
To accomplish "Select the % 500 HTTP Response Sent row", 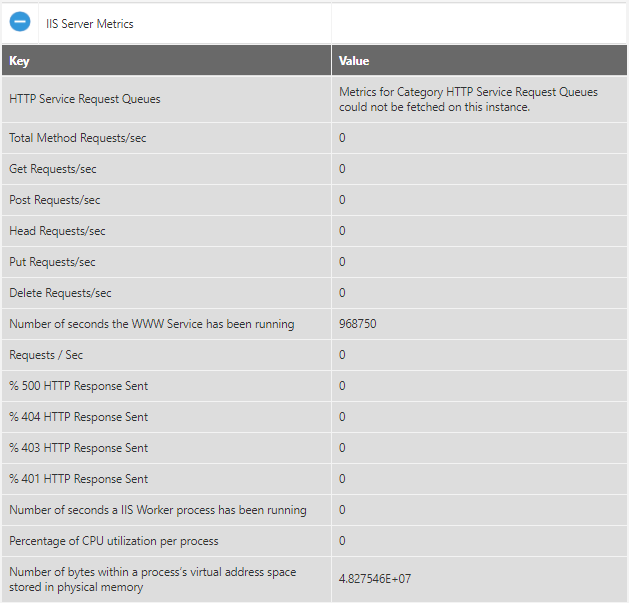I will [79, 386].
